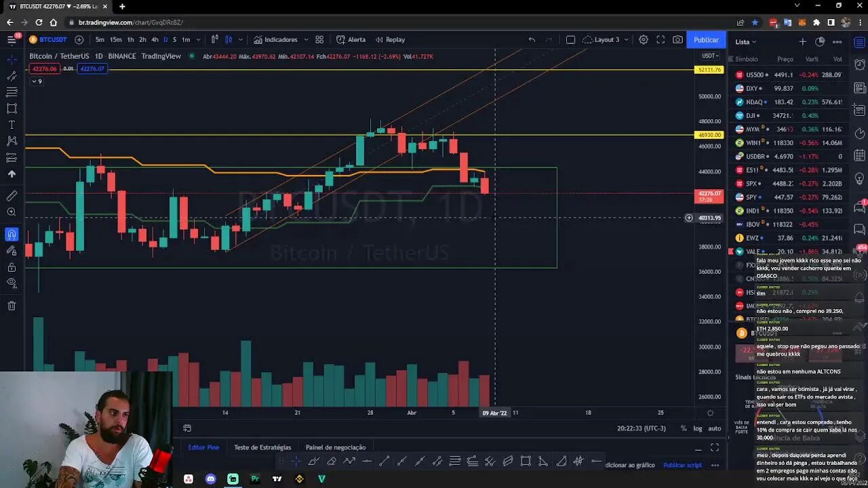Toggle percent scale mode
This screenshot has height=488, width=868.
684,428
